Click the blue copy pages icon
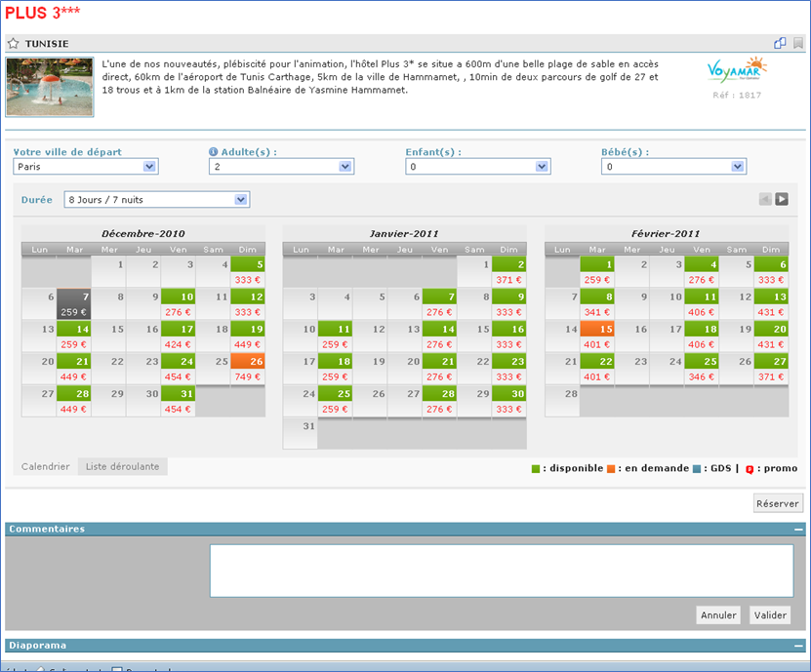 click(780, 43)
